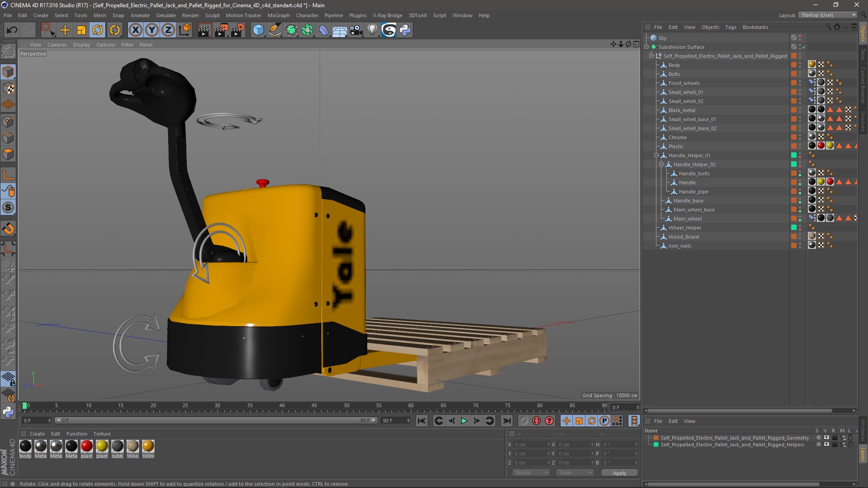The image size is (868, 488).
Task: Open the Character menu
Action: [307, 15]
